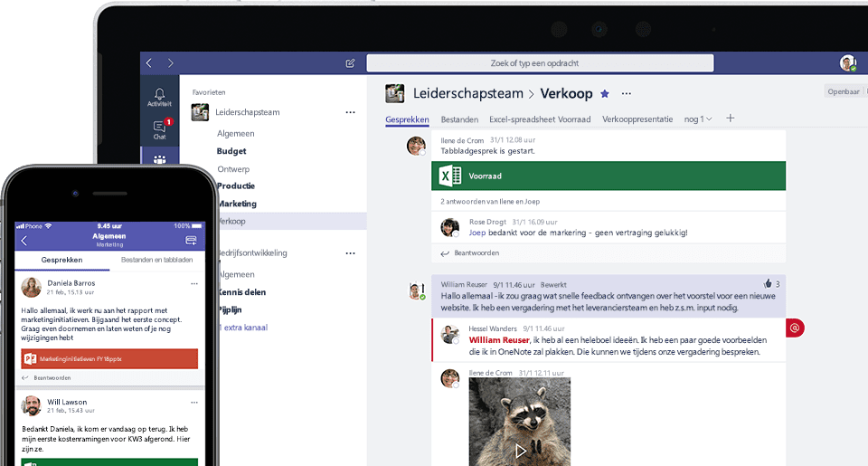Screen dimensions: 868x466
Task: Start a new chat with the compose icon
Action: pos(350,63)
